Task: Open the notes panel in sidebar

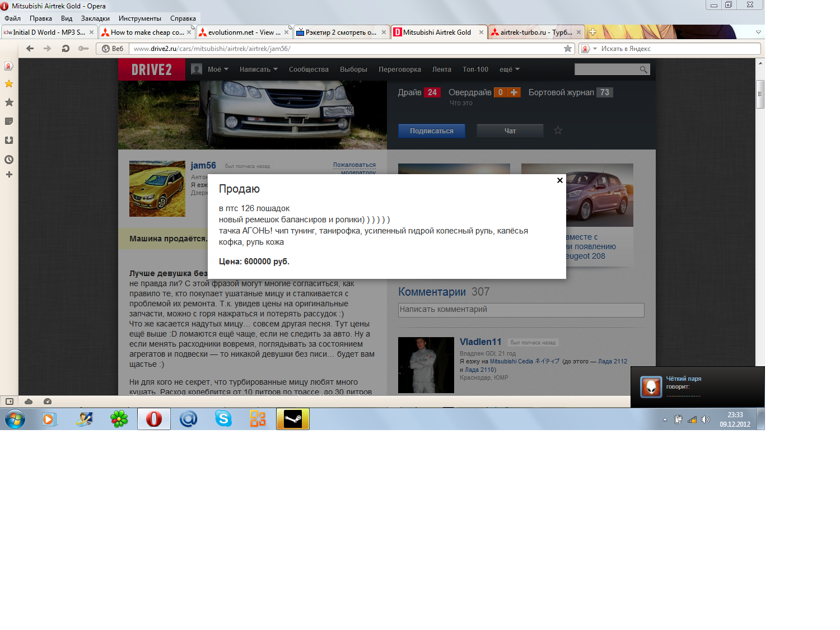Action: click(x=9, y=122)
